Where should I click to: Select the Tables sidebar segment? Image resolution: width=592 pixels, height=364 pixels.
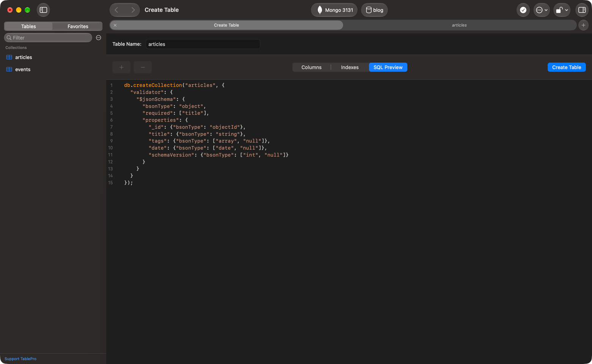tap(28, 26)
